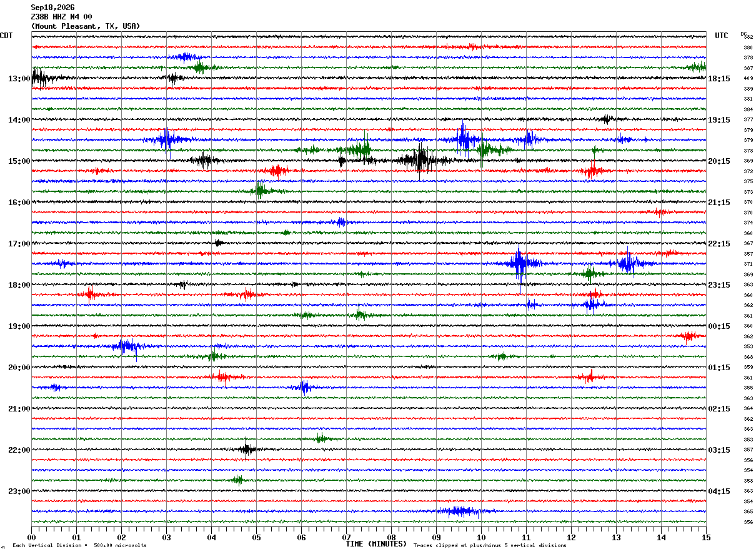756x554 pixels.
Task: Click the minute 07 tick label
Action: coord(346,537)
